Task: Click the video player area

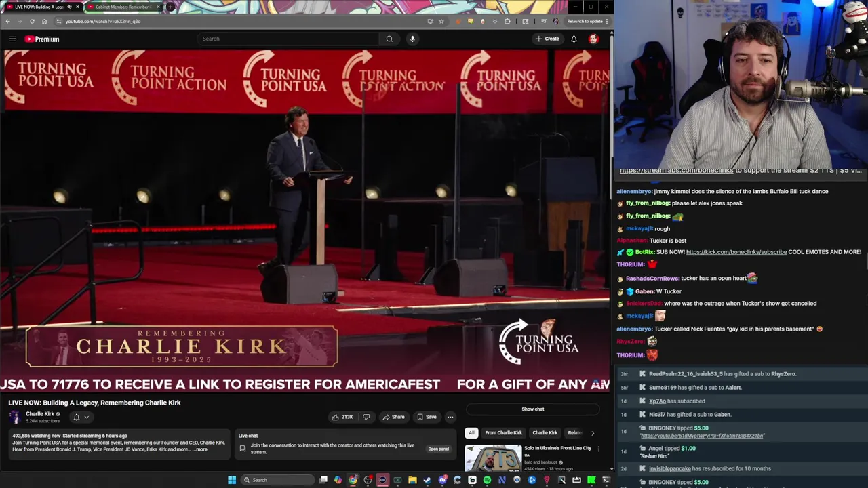Action: pyautogui.click(x=304, y=221)
